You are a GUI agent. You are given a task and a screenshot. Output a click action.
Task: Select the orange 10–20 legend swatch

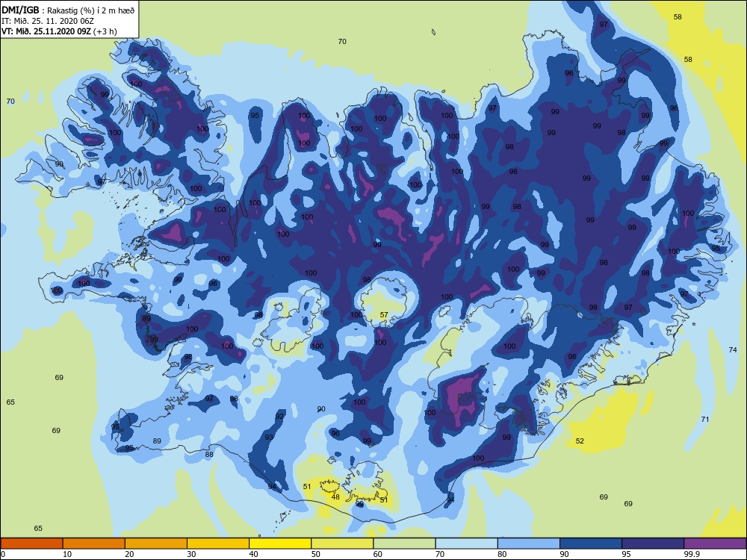(94, 544)
